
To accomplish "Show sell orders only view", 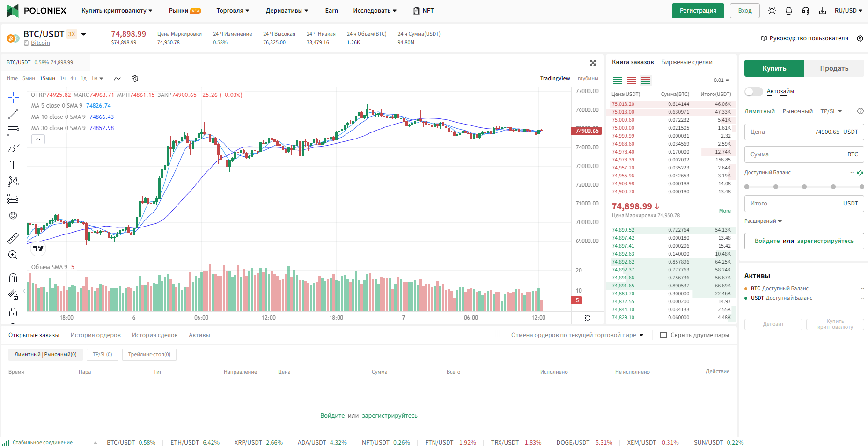I will [632, 81].
